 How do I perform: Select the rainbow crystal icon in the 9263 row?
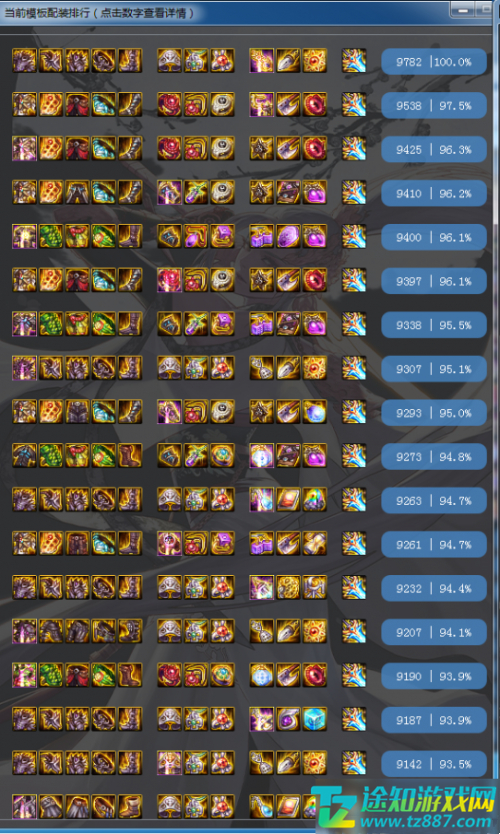[314, 500]
